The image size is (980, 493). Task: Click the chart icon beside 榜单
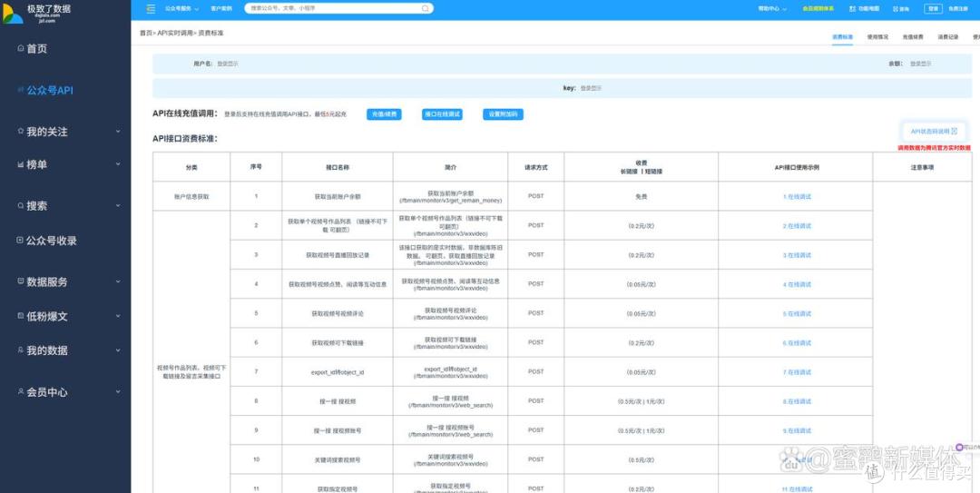click(21, 164)
